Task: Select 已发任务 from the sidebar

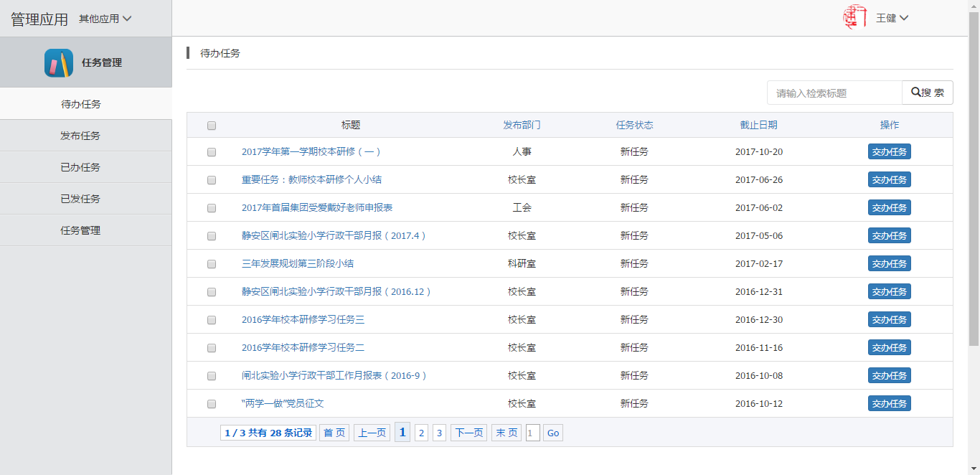Action: coord(80,199)
